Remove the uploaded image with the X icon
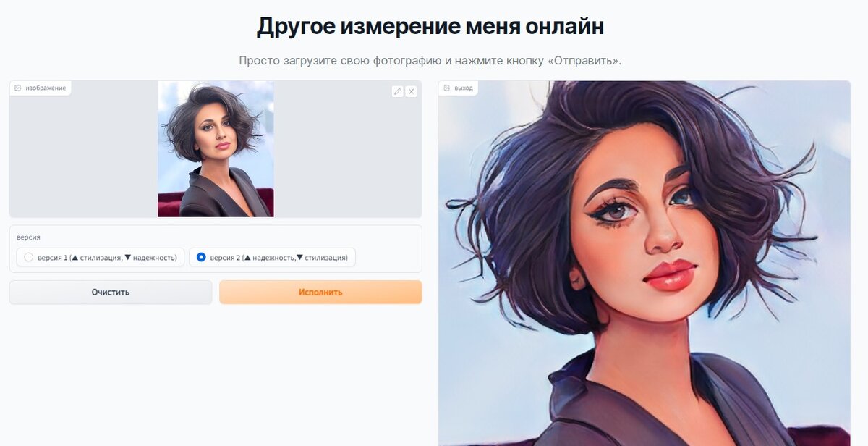 411,91
